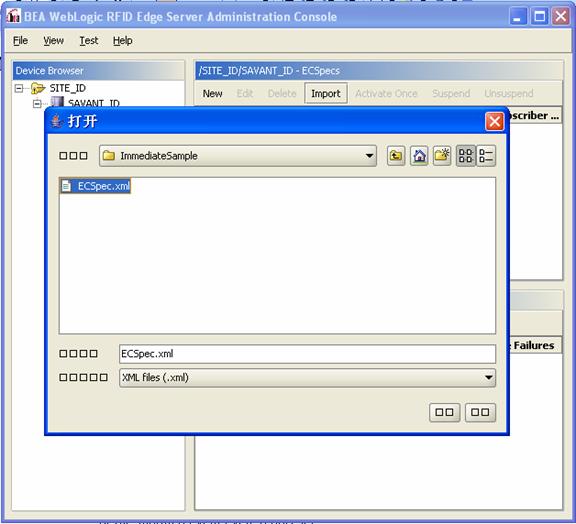Open the View menu
The height and width of the screenshot is (524, 576).
tap(54, 40)
